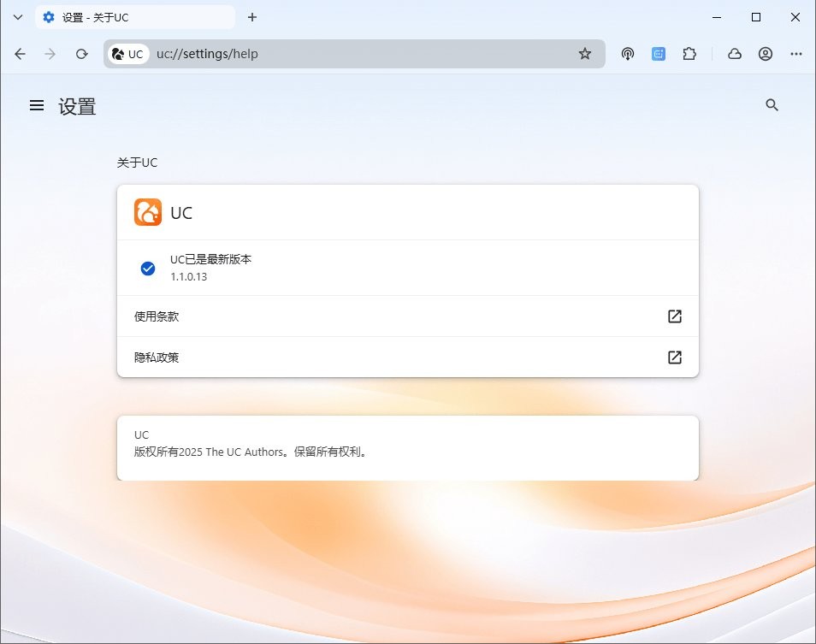
Task: Open the three-dot browser menu
Action: click(796, 54)
